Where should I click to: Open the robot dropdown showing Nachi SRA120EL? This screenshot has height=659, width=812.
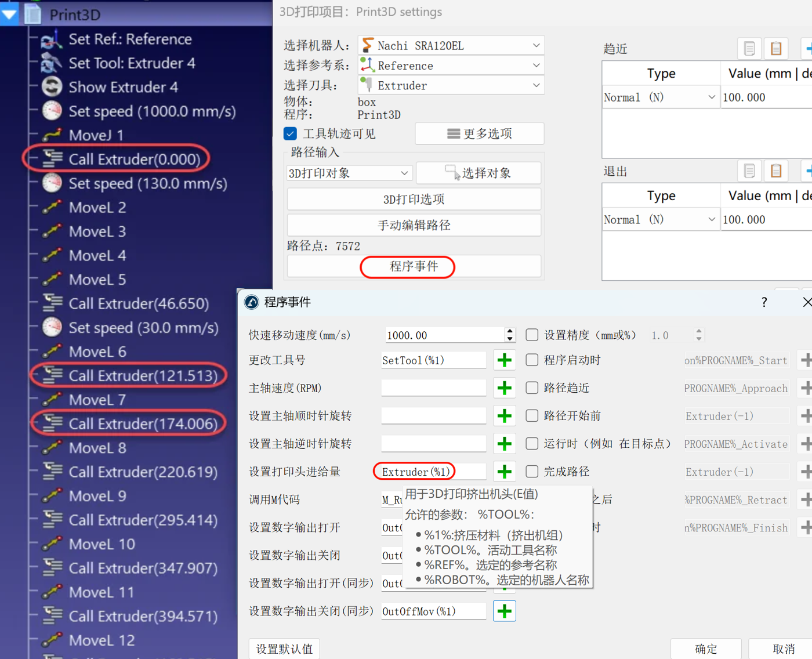click(x=451, y=45)
